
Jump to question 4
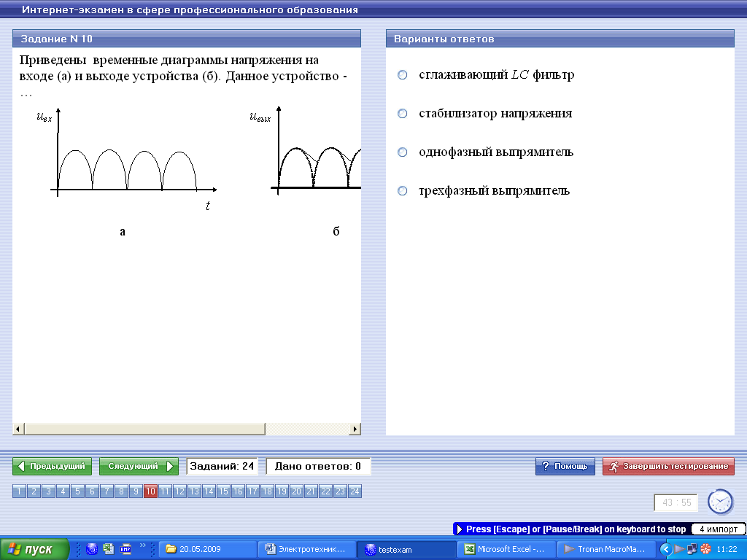[x=63, y=491]
